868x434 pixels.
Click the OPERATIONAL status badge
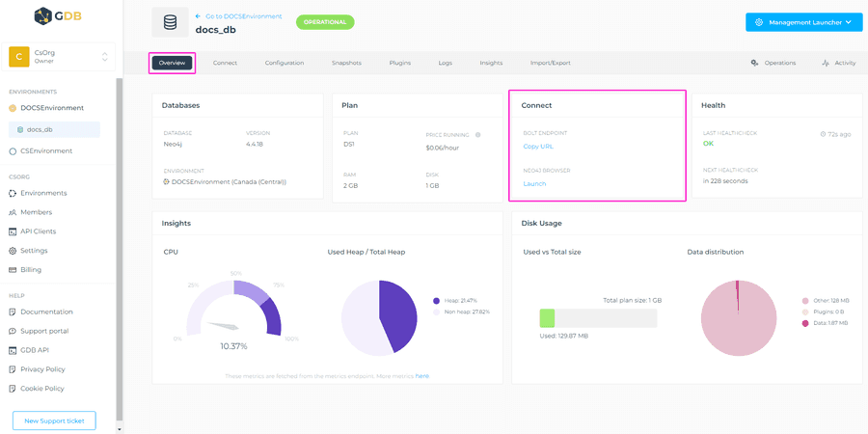(x=325, y=22)
